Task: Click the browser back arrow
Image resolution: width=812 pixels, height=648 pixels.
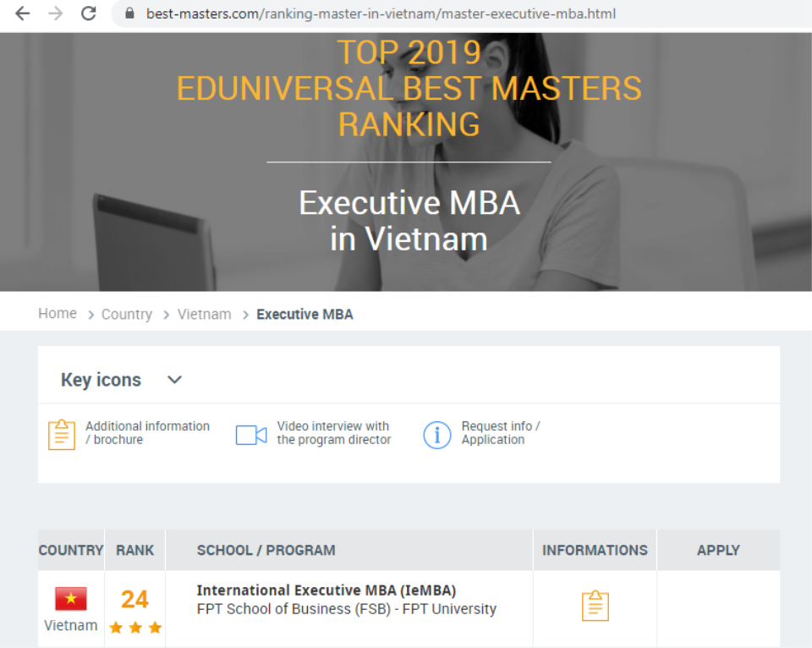Action: pos(23,14)
